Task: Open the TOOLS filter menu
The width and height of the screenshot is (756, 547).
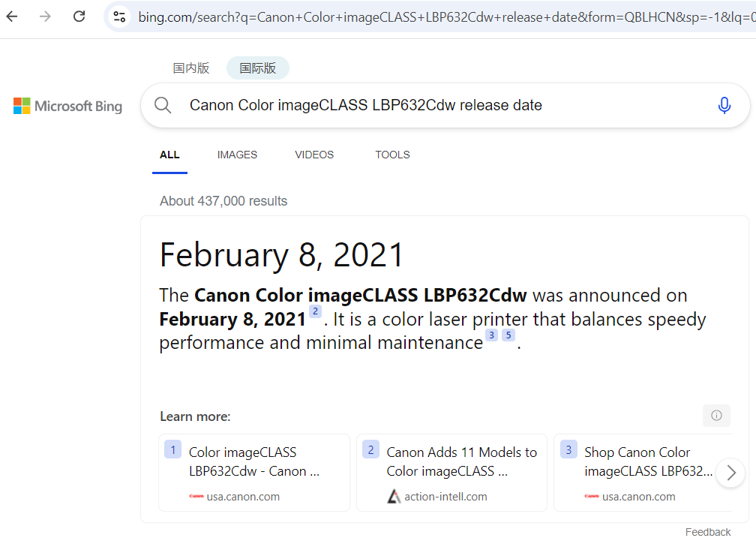Action: 392,155
